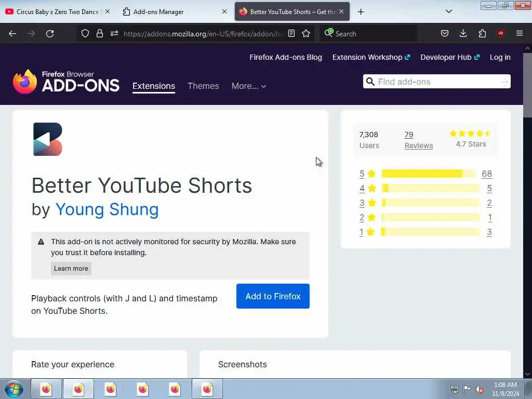Open the 79 Reviews link
Viewport: 532px width, 399px height.
tap(419, 140)
